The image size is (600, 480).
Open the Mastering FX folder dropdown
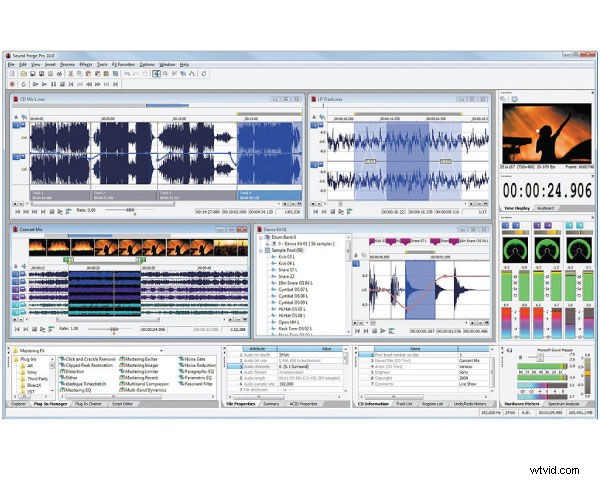pos(161,350)
